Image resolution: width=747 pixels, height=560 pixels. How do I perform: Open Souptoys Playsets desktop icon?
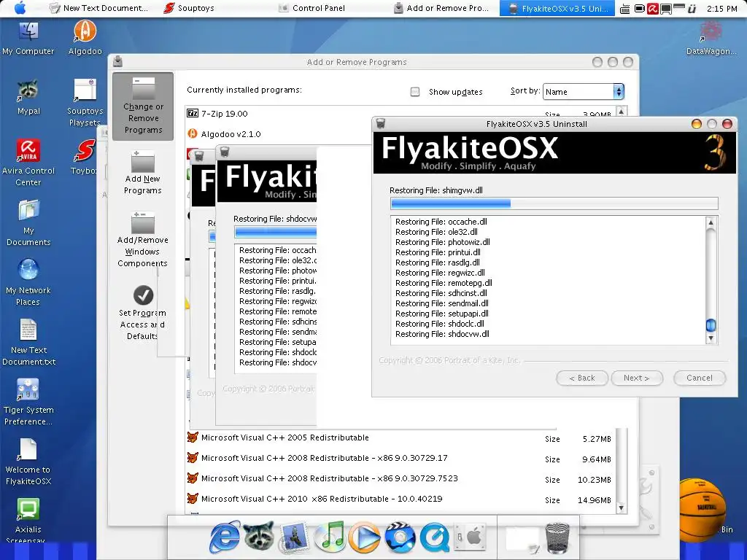click(x=85, y=103)
